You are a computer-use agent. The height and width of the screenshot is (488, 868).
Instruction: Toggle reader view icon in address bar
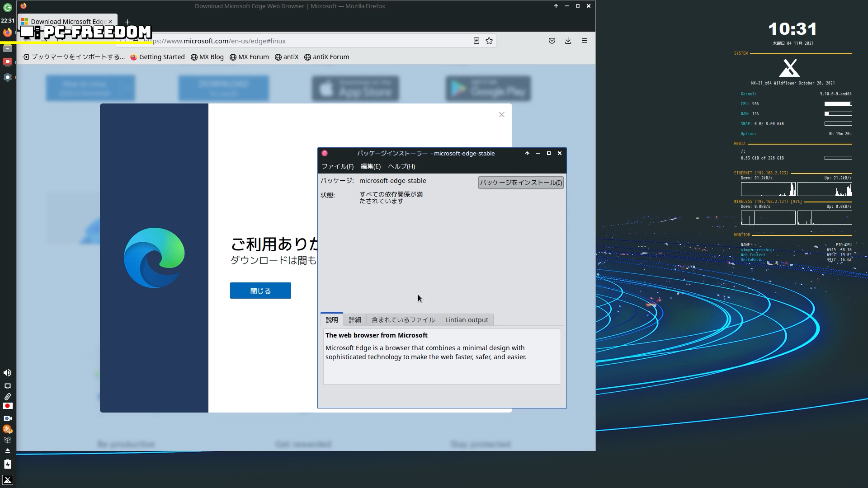click(476, 41)
